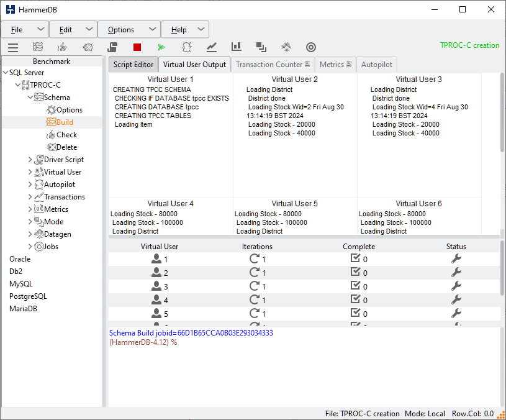506x420 pixels.
Task: Open the Metrics bar-chart toolbar icon
Action: pyautogui.click(x=236, y=47)
